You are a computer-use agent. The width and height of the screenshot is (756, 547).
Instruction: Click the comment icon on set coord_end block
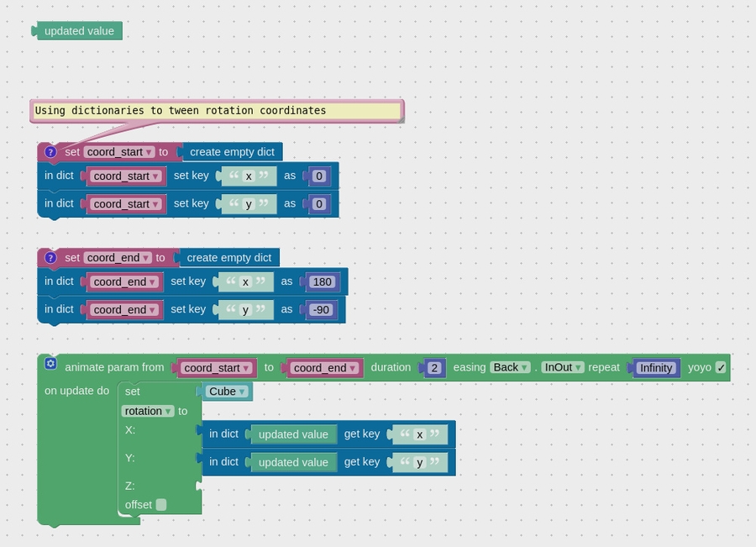(50, 258)
